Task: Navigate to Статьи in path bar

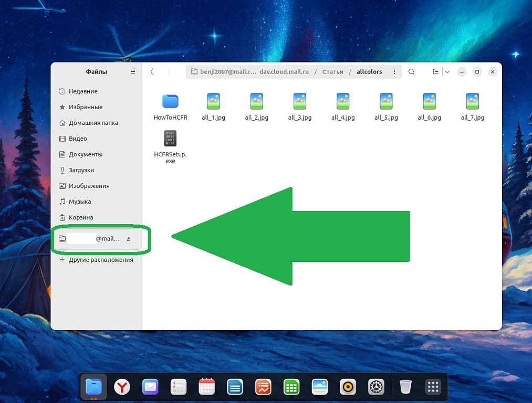Action: point(332,72)
